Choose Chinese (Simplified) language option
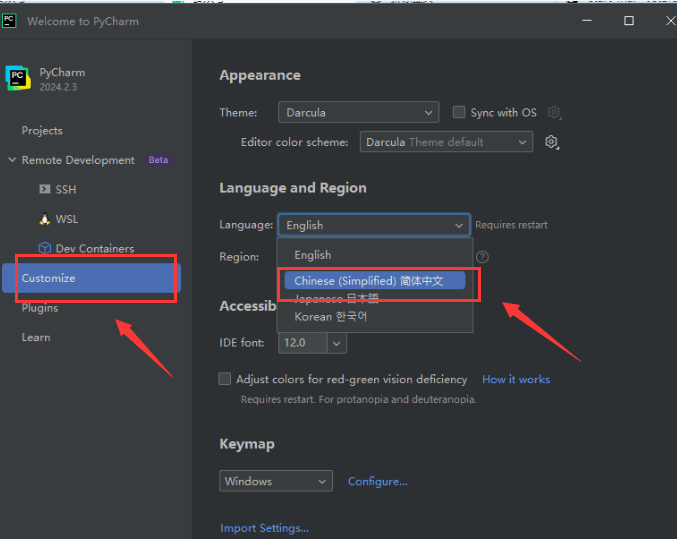Screen dimensions: 677x539 (375, 281)
